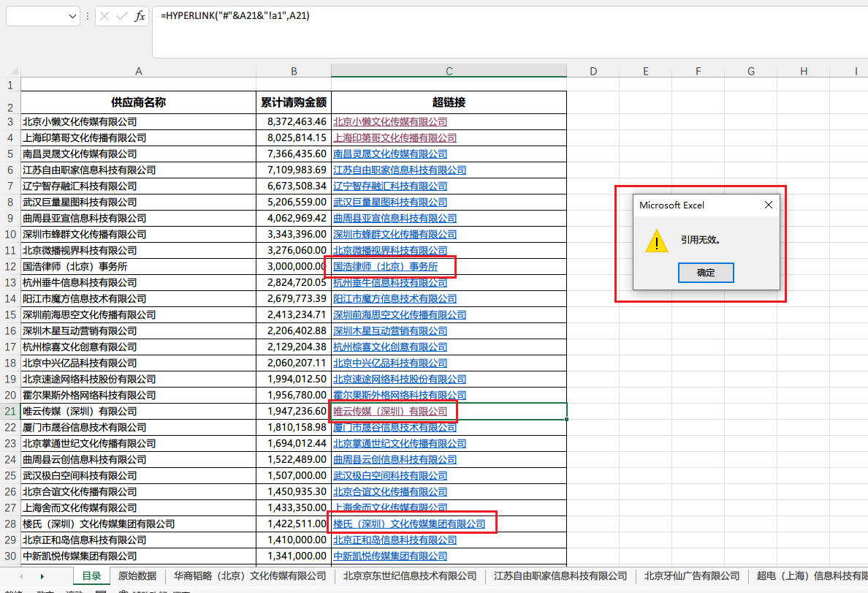The width and height of the screenshot is (868, 593).
Task: Click the 超链接 header cell
Action: pos(449,102)
